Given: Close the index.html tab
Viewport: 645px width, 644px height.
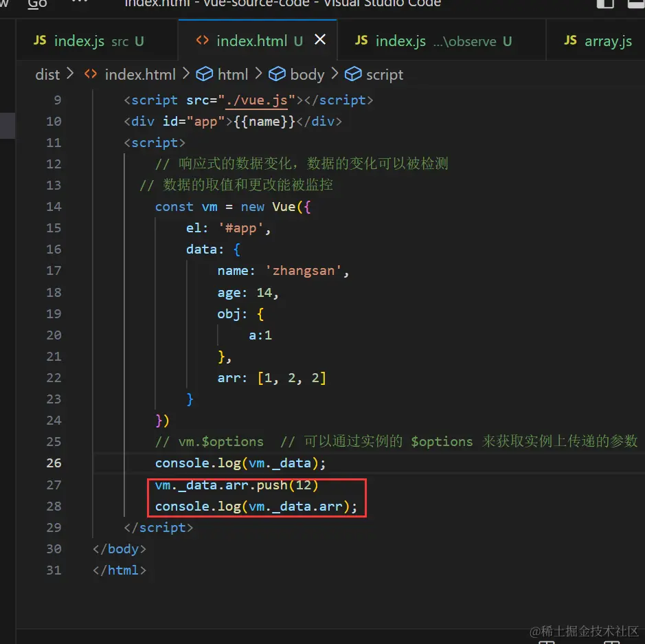Looking at the screenshot, I should pos(320,39).
